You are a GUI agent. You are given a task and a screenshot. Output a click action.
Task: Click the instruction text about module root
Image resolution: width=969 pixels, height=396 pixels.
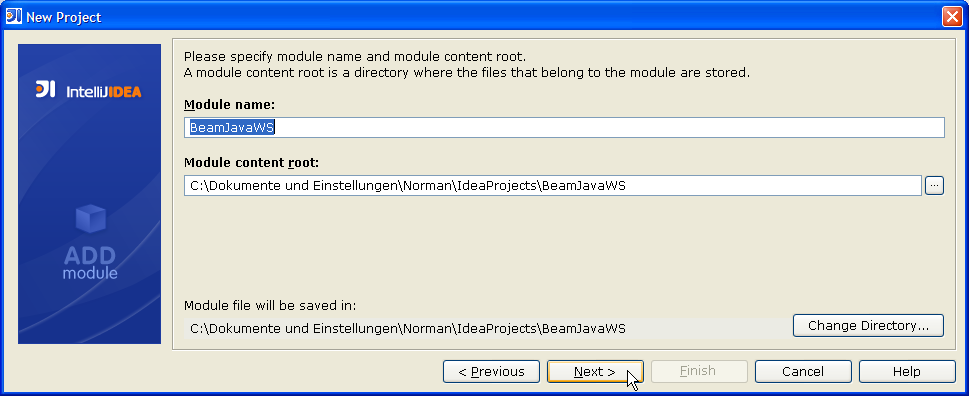[467, 64]
